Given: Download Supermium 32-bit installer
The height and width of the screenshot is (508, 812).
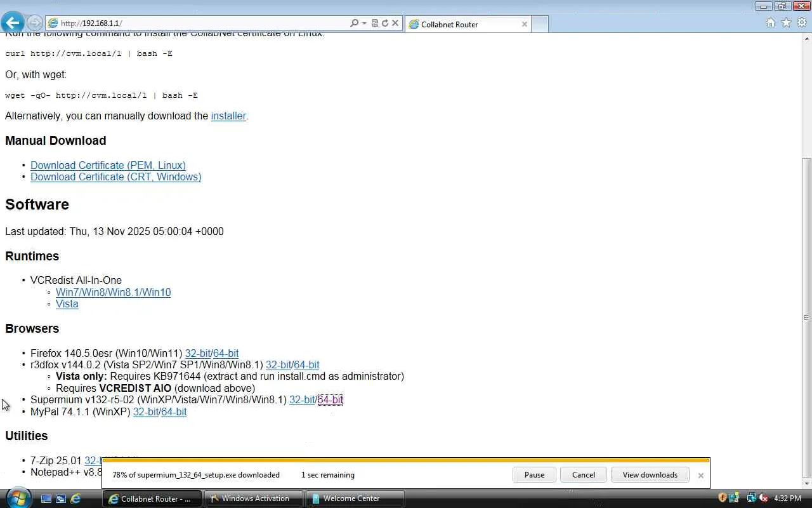Looking at the screenshot, I should (x=302, y=399).
